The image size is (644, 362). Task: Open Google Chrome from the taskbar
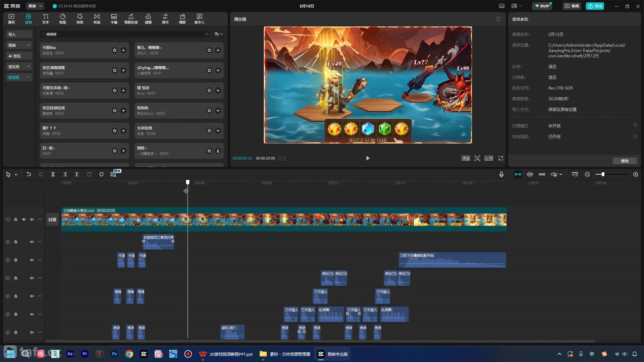[x=129, y=354]
